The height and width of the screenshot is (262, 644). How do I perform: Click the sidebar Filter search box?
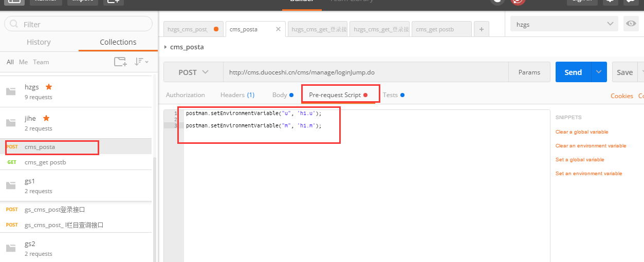(x=78, y=24)
